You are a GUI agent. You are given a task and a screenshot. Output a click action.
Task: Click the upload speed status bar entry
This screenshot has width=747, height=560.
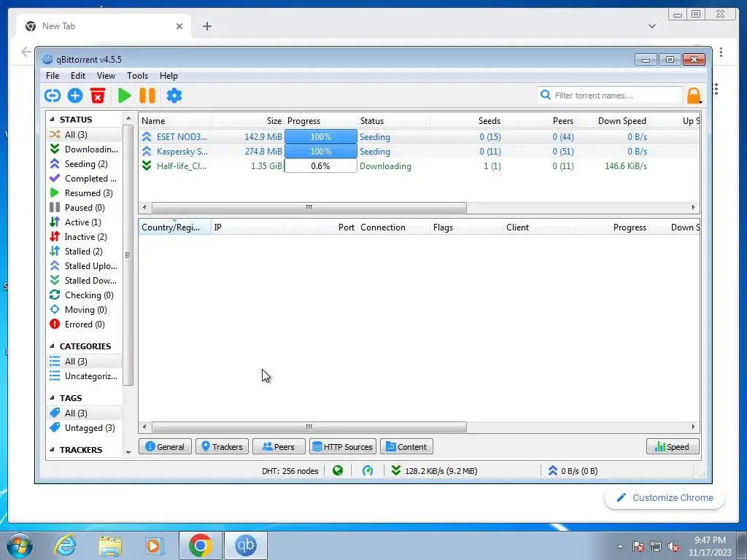click(x=573, y=471)
